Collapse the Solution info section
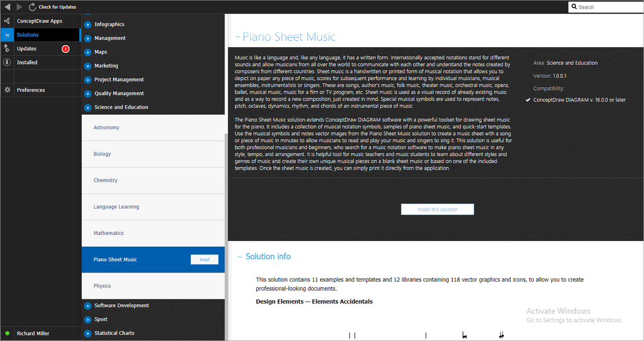Screen dimensions: 644x341 [x=240, y=257]
